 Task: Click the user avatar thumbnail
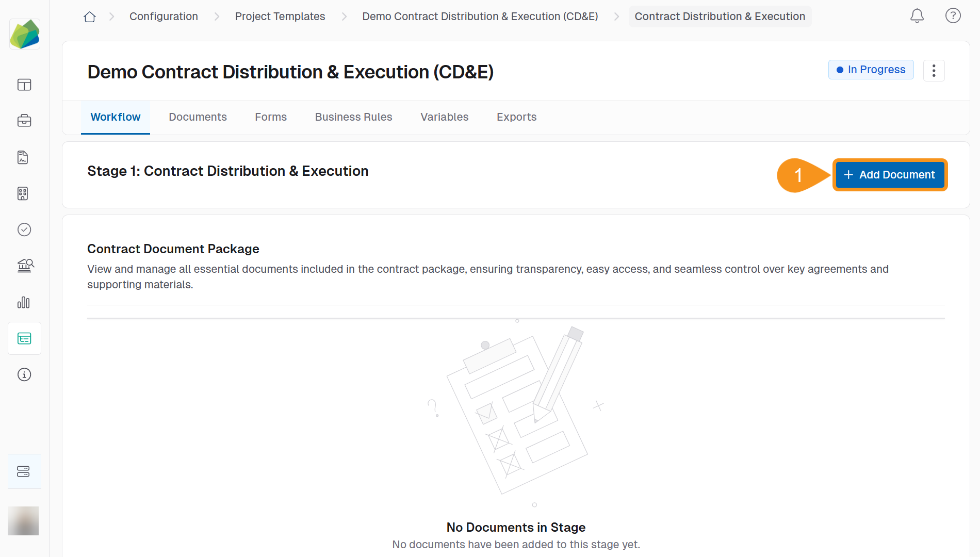point(23,520)
